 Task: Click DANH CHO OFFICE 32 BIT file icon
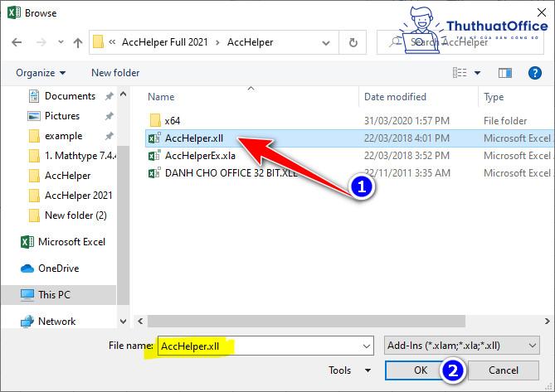tap(154, 173)
